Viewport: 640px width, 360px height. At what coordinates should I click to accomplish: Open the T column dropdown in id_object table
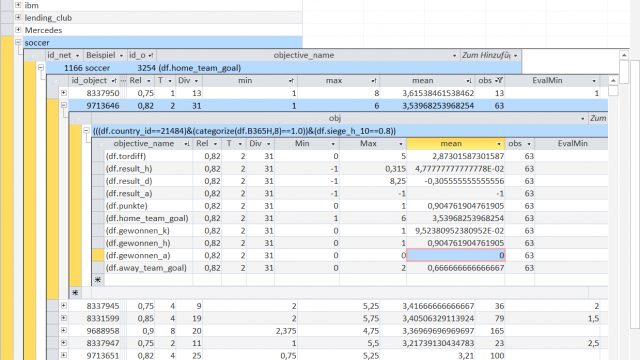[170, 81]
